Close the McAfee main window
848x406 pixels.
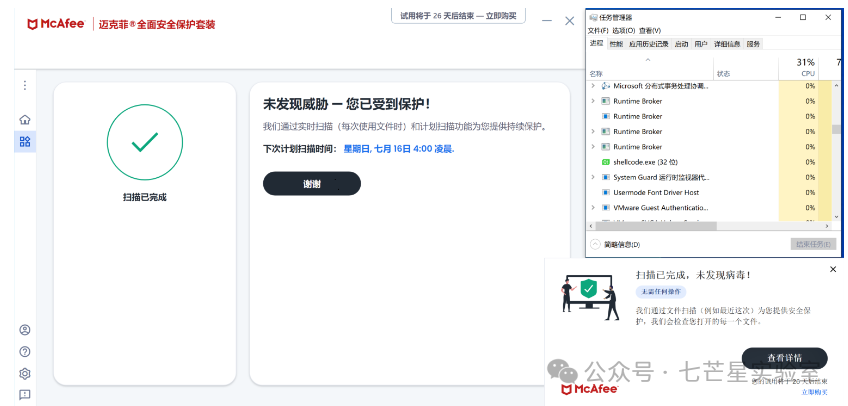(x=569, y=21)
